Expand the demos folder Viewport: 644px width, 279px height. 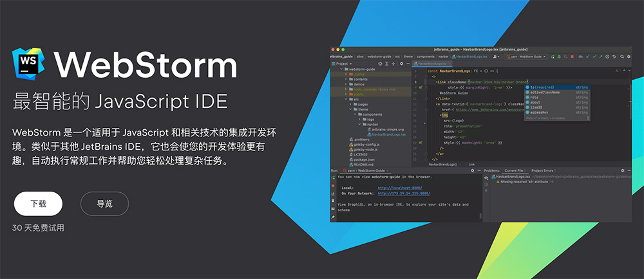[346, 84]
